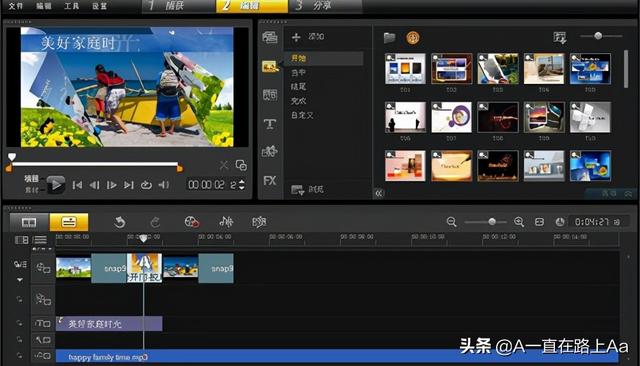
Task: Switch to storyboard view mode
Action: (29, 222)
